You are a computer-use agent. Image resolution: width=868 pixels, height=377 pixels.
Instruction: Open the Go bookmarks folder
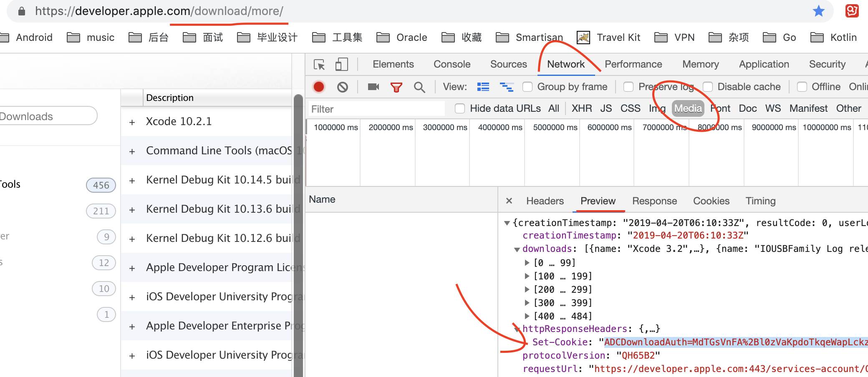click(x=779, y=38)
